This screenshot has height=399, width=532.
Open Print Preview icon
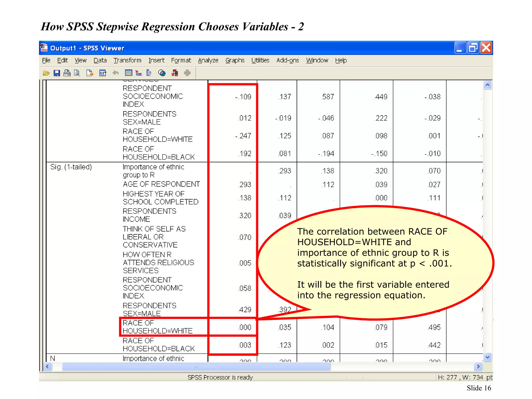tap(77, 73)
